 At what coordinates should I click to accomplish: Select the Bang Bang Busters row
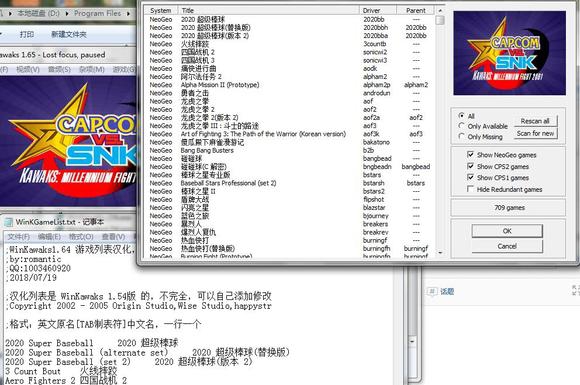pyautogui.click(x=289, y=150)
